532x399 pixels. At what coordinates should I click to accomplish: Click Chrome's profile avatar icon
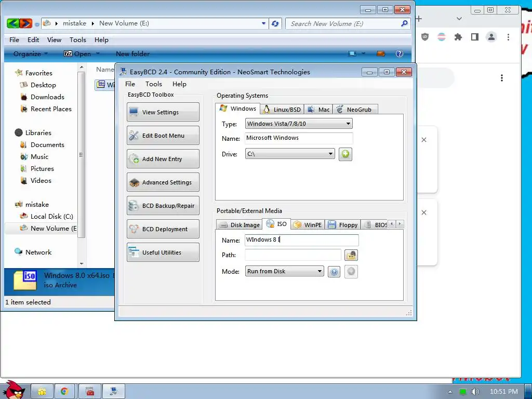pyautogui.click(x=491, y=37)
